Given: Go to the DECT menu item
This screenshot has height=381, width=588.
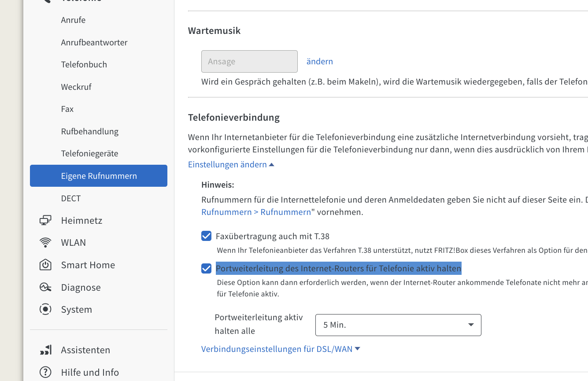Looking at the screenshot, I should coord(71,198).
